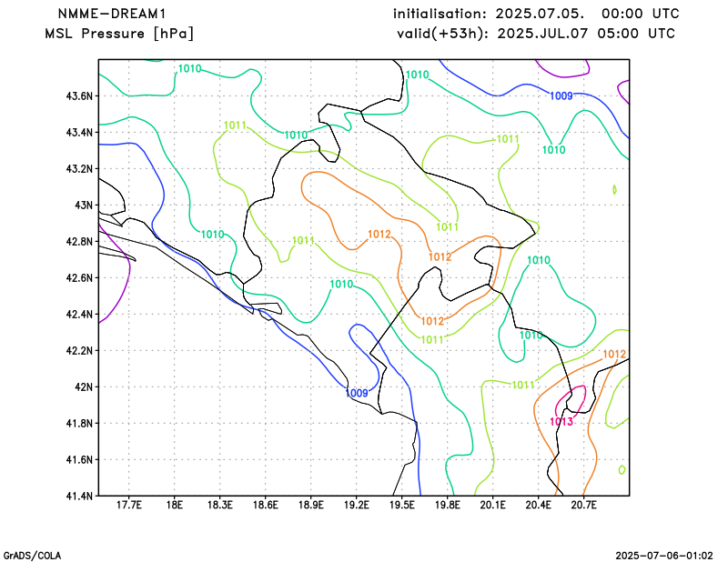Click the "41.6N" latitude axis label
Viewport: 728px width, 562px height.
(79, 460)
